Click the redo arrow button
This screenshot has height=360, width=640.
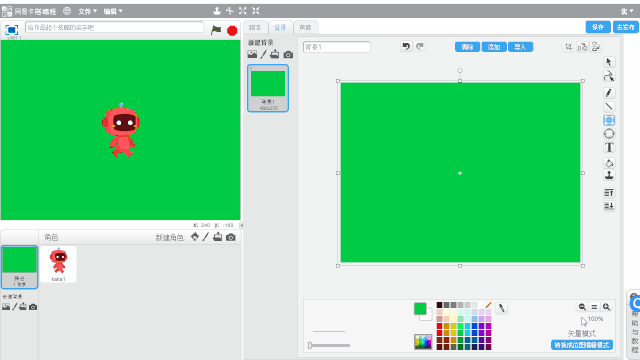[x=420, y=47]
